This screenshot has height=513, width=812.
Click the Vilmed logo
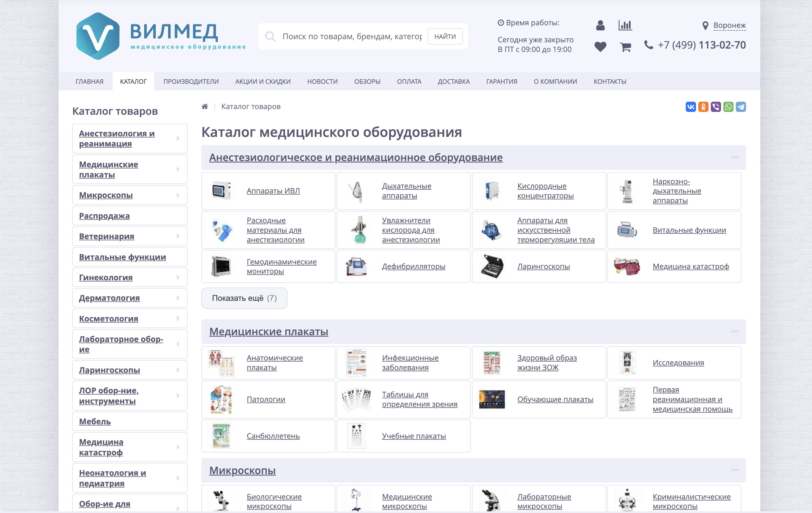(161, 36)
